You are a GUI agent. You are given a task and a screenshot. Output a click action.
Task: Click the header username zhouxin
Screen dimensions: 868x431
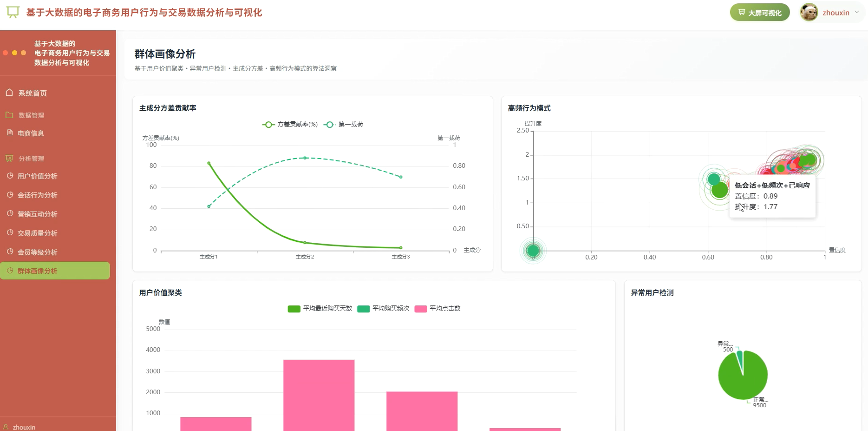tap(836, 13)
